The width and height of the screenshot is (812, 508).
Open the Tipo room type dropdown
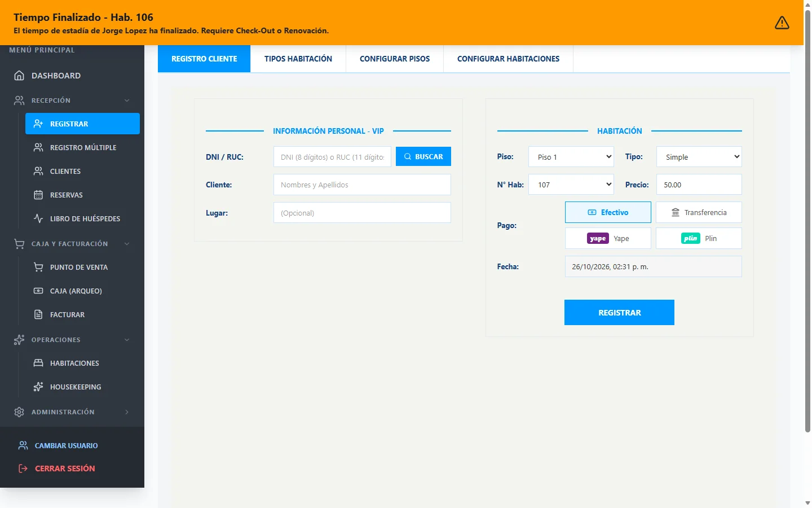coord(699,157)
